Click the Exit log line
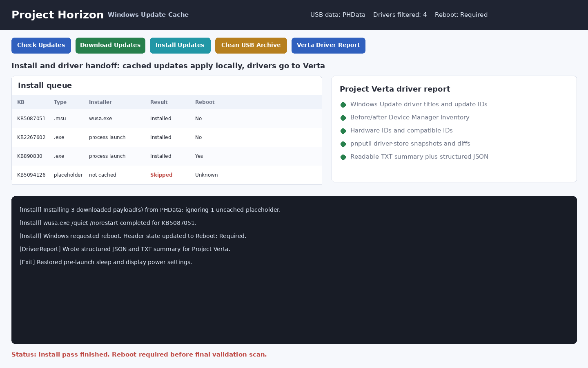The image size is (588, 368). coord(106,262)
